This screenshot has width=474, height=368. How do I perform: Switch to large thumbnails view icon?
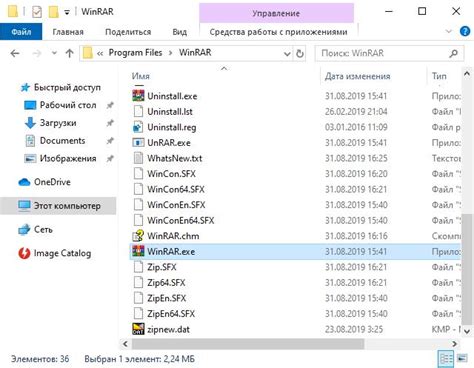point(462,359)
